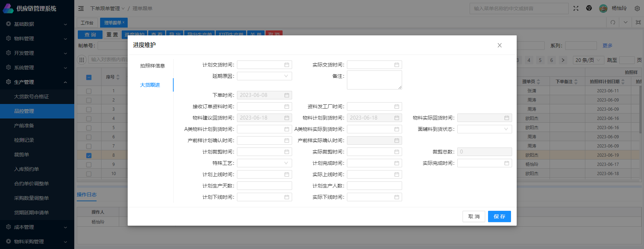Switch to the 拍照样信息 tab
The width and height of the screenshot is (644, 249).
[x=152, y=66]
